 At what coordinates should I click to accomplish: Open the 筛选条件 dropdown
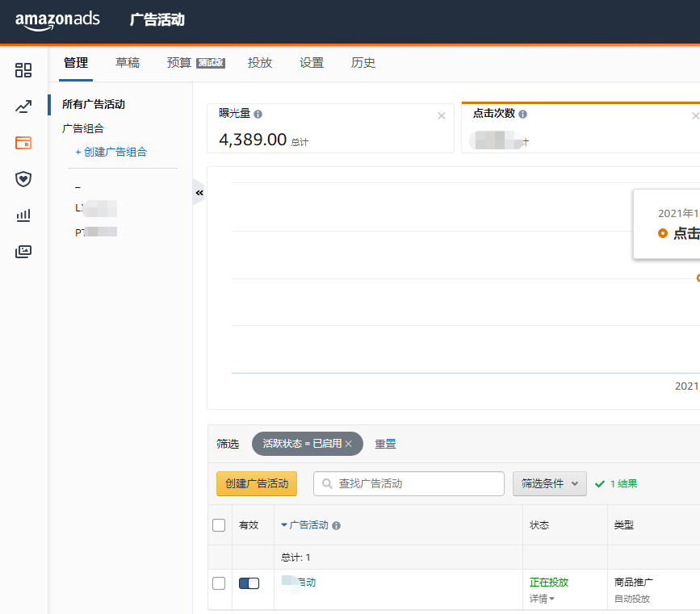coord(549,483)
